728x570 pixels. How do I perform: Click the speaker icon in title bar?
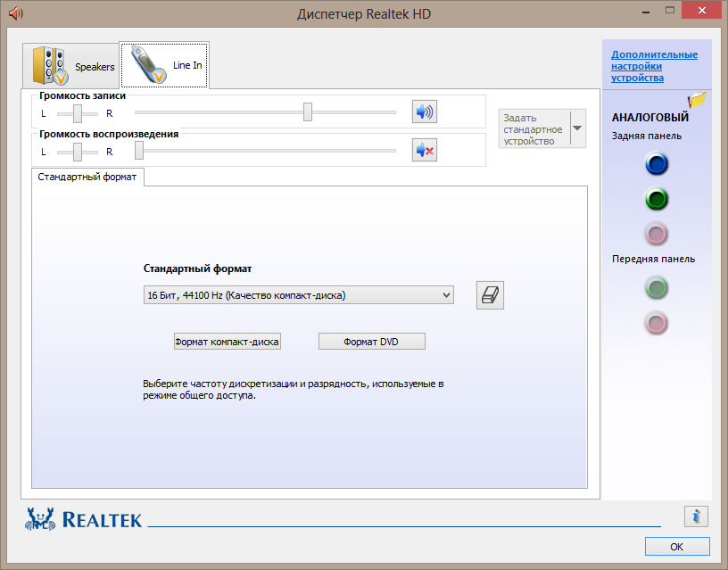point(16,13)
